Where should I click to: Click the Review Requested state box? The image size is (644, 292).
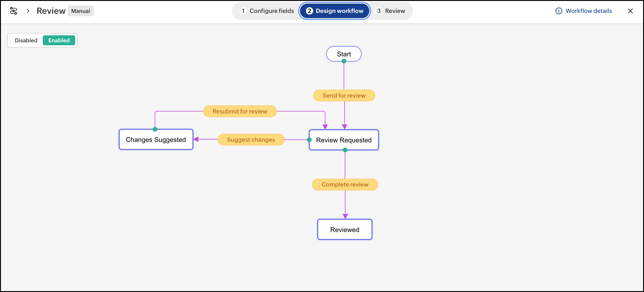[344, 140]
